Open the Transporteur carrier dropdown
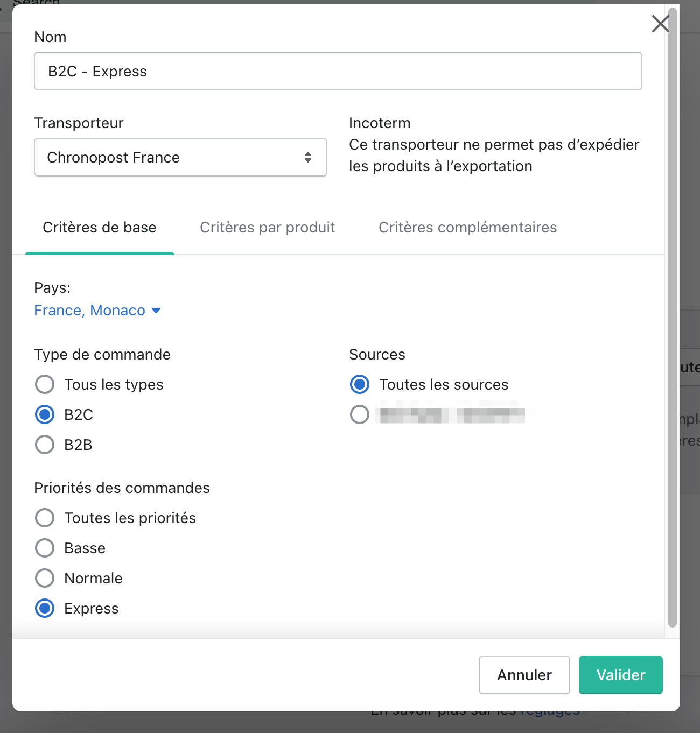 180,157
